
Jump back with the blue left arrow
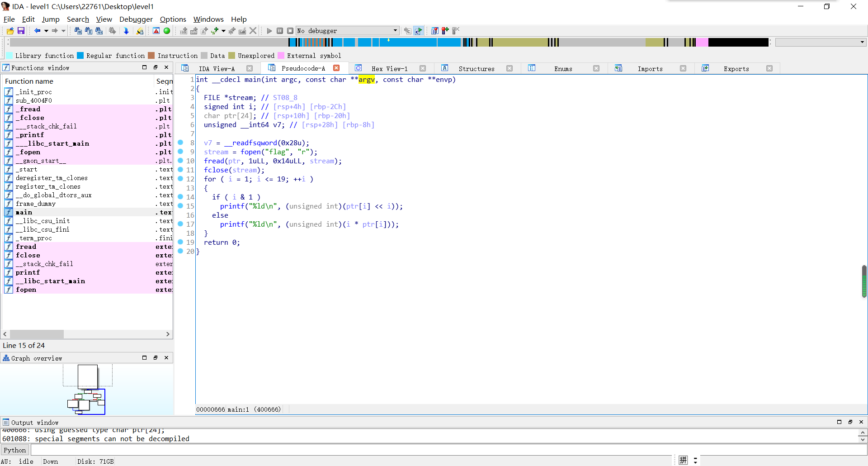[x=37, y=31]
